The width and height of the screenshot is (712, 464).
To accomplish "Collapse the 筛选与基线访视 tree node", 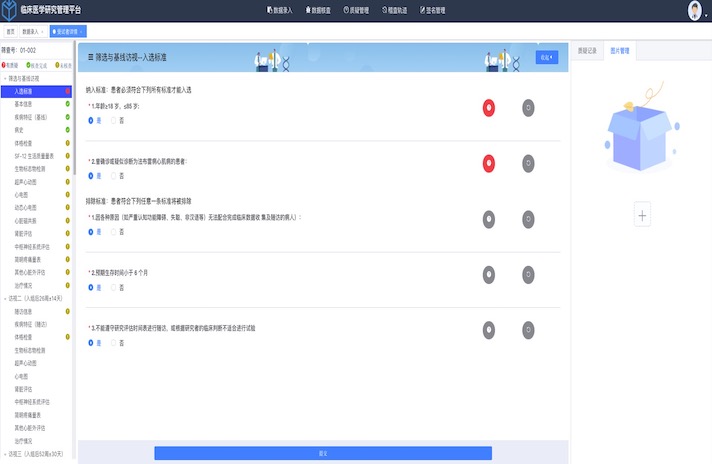I will pos(4,76).
